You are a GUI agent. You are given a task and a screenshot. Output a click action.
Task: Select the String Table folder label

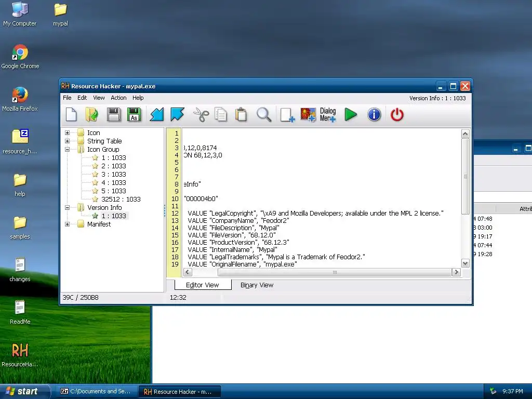104,141
